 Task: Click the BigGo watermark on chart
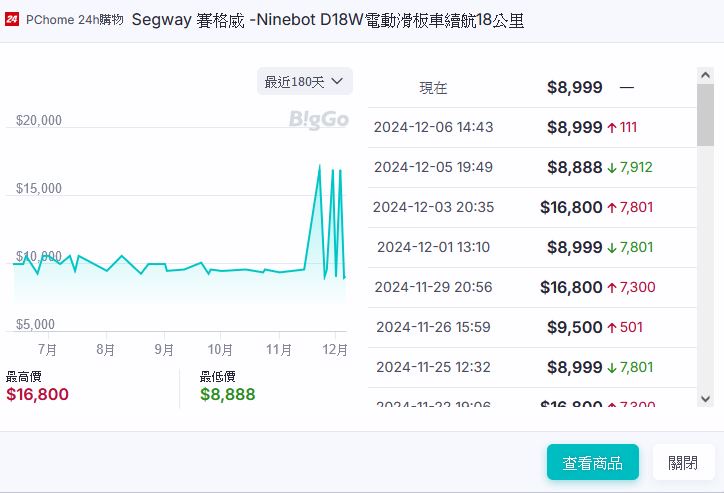point(318,120)
